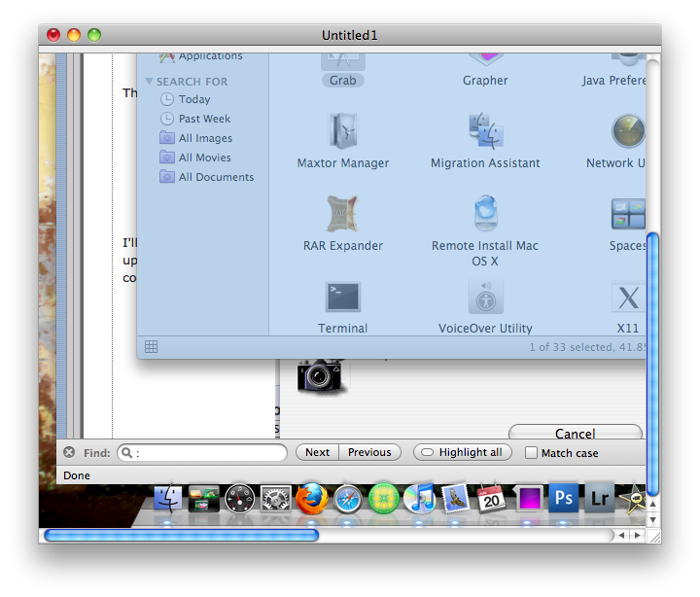Screen dimensions: 700x597
Task: Select the Network Utility radar icon
Action: click(628, 131)
